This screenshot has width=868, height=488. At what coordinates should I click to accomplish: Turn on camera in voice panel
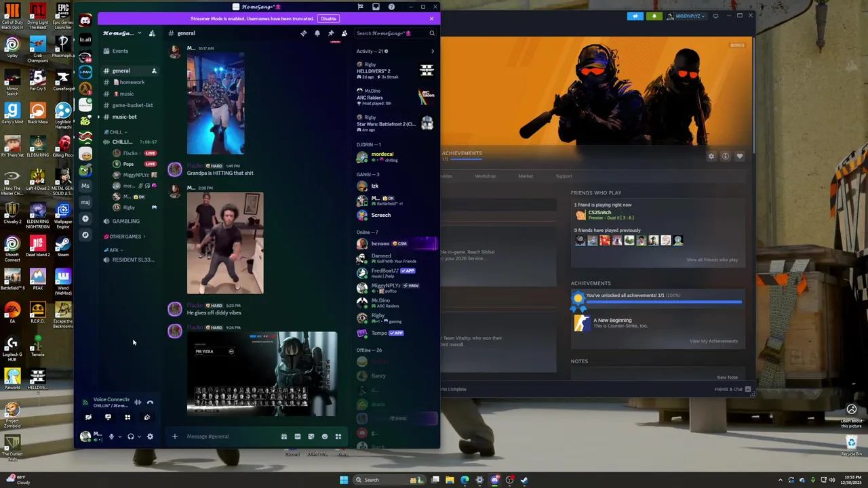coord(88,418)
